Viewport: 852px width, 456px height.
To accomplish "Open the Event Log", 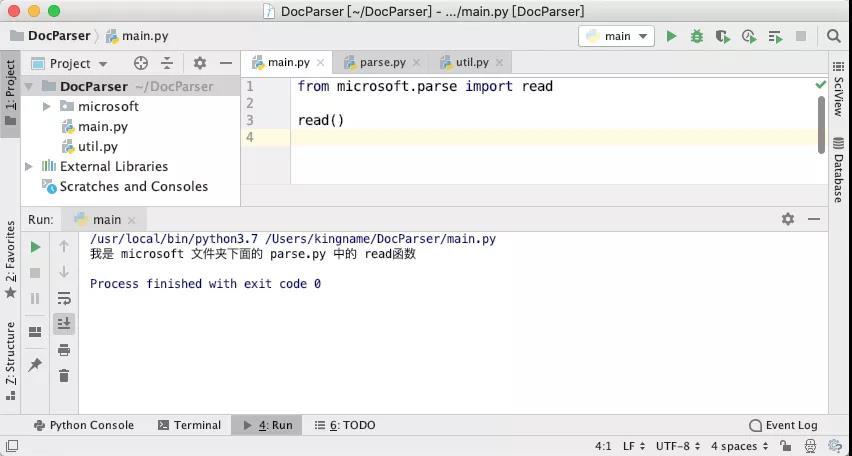I will coord(783,426).
